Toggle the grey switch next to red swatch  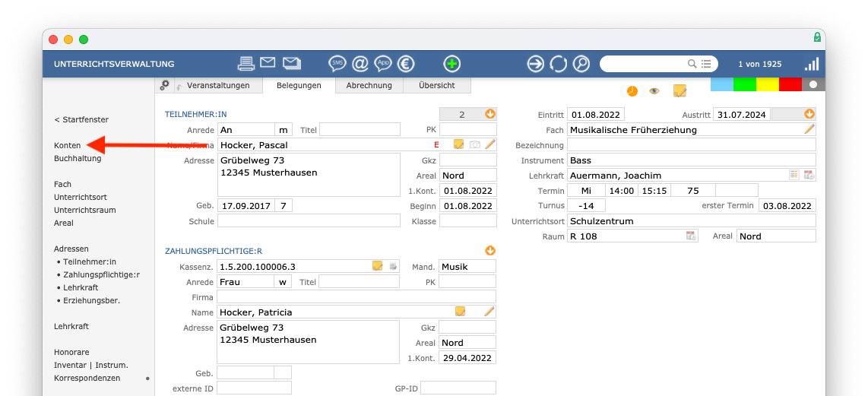(x=813, y=84)
